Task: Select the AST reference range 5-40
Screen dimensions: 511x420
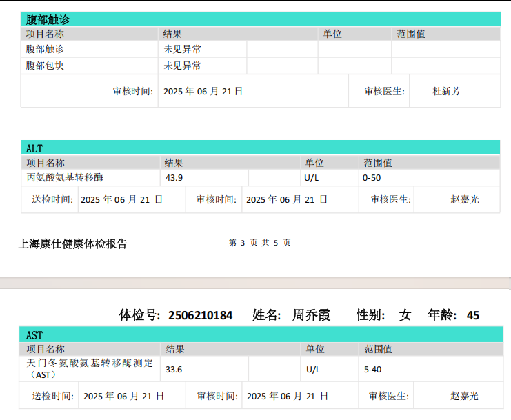Action: point(372,369)
